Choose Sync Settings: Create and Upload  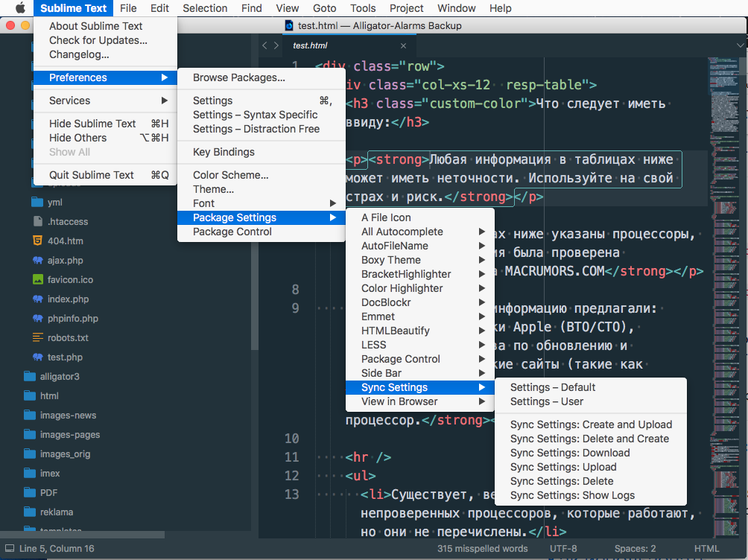tap(591, 424)
